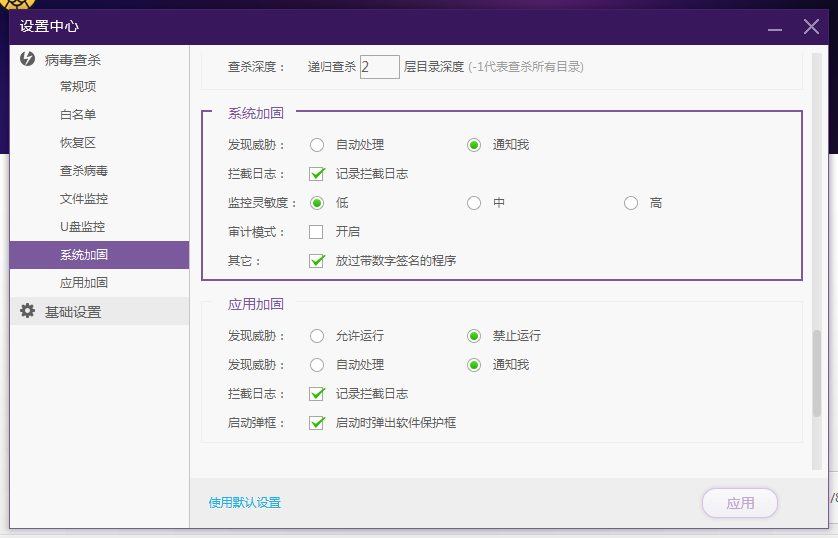Click the 基础设置 gear icon
838x538 pixels.
click(28, 311)
